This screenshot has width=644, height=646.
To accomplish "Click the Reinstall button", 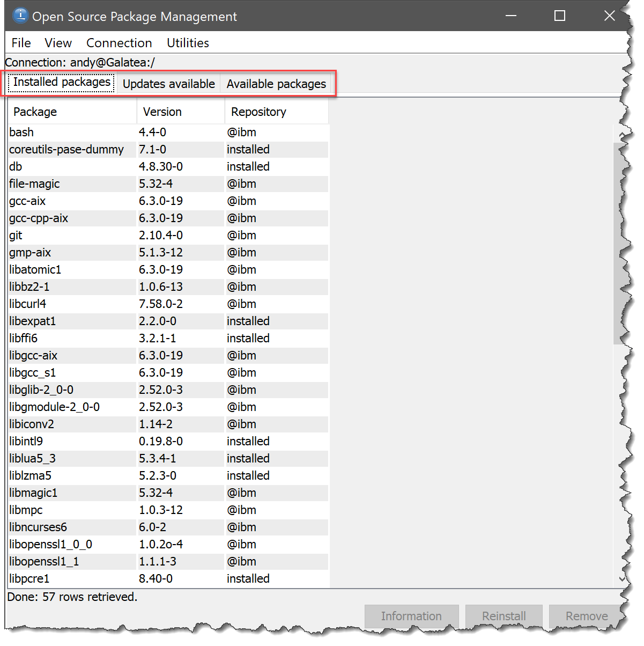I will [504, 616].
